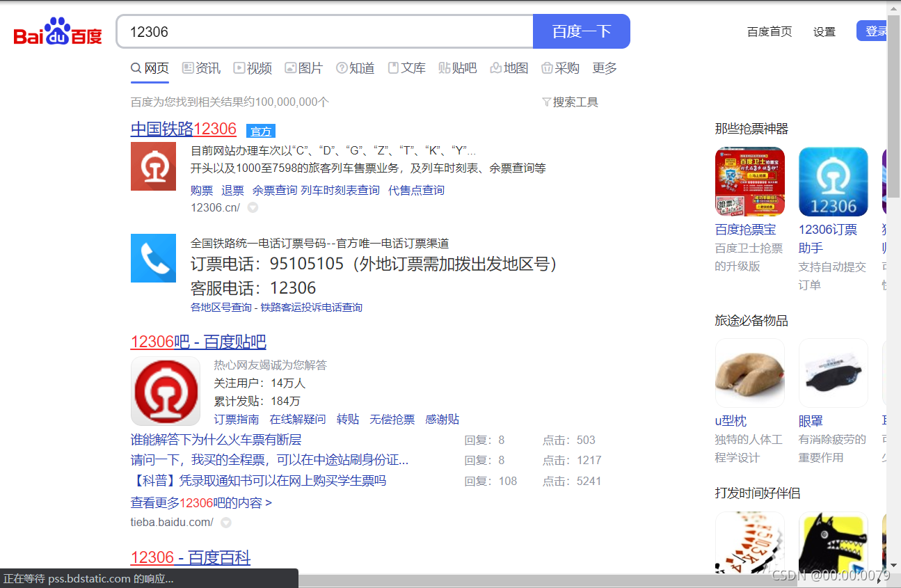Open the 12306 - 百度百科 result
Screen dimensions: 901x588
pos(191,558)
